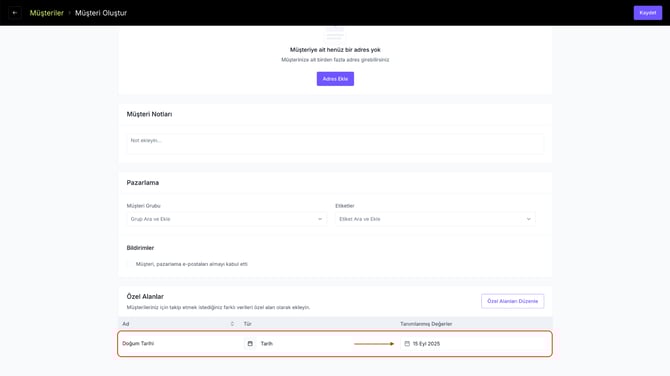Click the Bildirimler heading
This screenshot has width=670, height=376.
pos(140,248)
